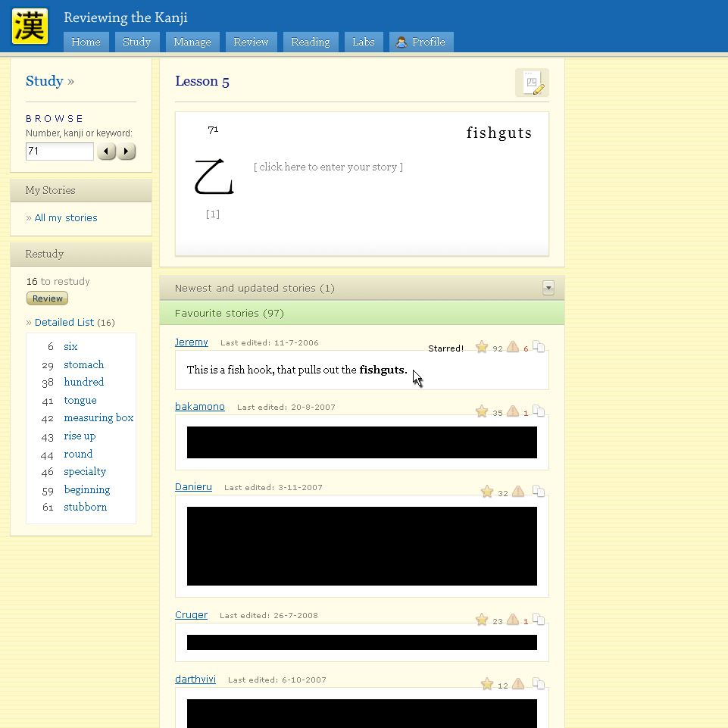Image resolution: width=728 pixels, height=728 pixels.
Task: Open restudy kanji 'beginning'
Action: [x=87, y=490]
